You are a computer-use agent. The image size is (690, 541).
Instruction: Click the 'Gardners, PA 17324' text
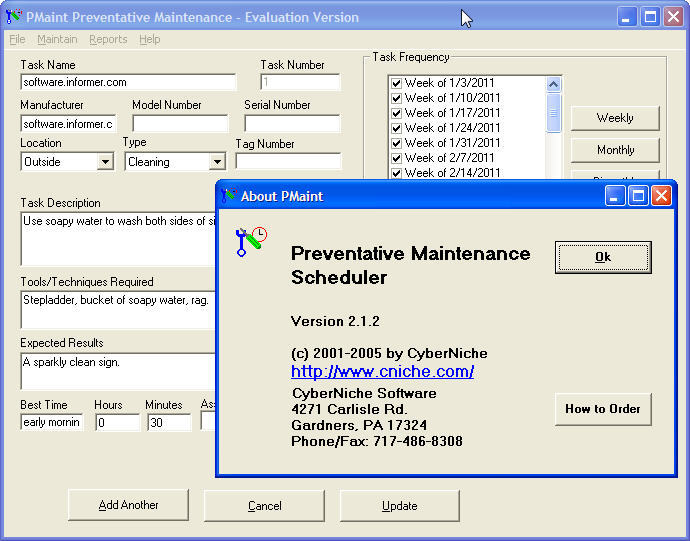click(x=359, y=425)
